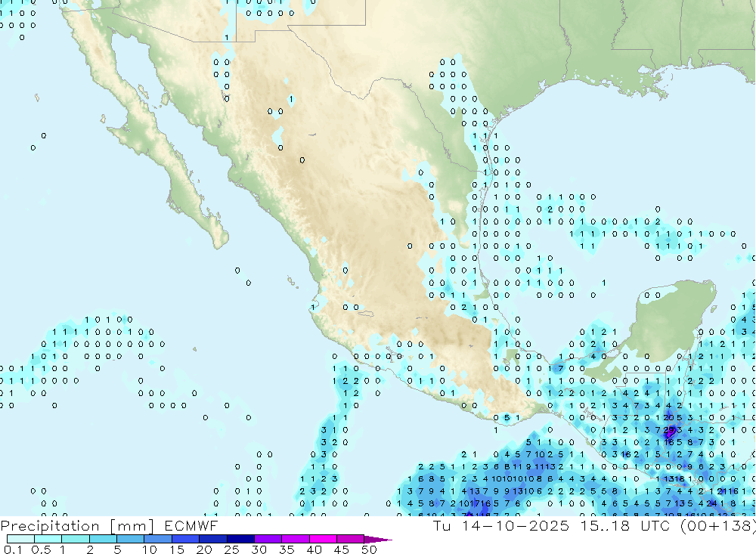Click the 40–45 mm magenta legend swatch

[323, 539]
